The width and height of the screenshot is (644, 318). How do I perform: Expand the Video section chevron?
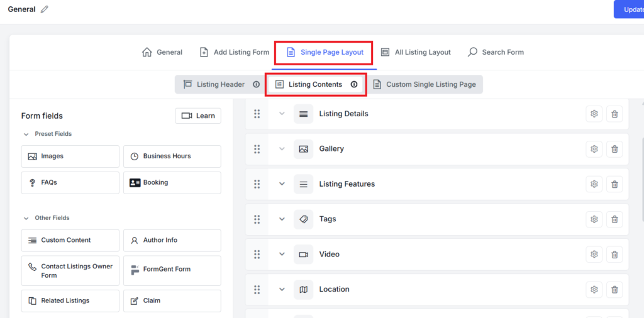point(282,255)
